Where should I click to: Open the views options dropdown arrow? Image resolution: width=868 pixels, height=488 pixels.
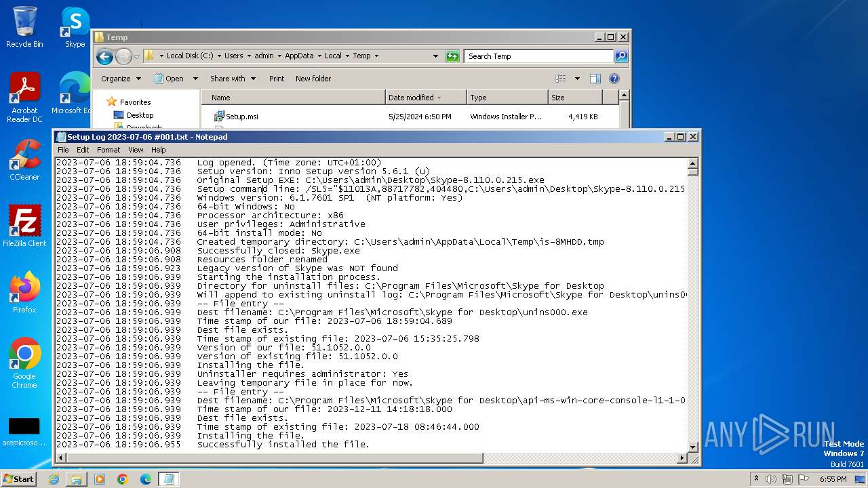(577, 79)
